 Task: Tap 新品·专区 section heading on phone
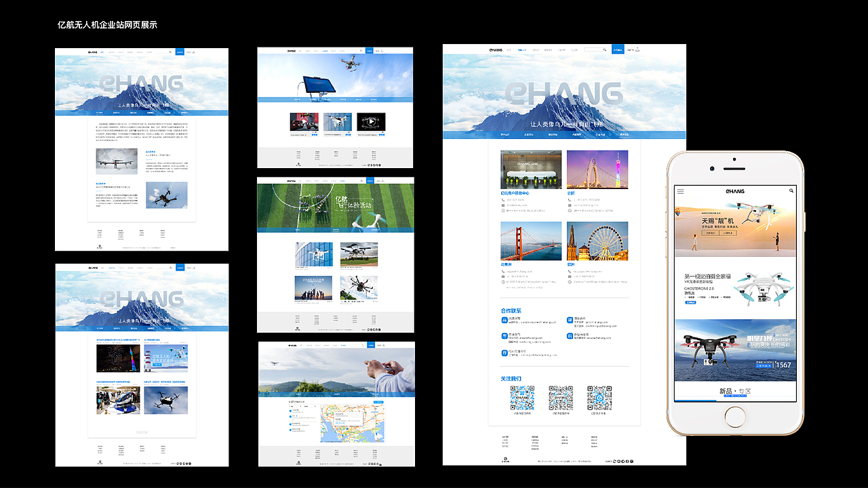click(735, 391)
